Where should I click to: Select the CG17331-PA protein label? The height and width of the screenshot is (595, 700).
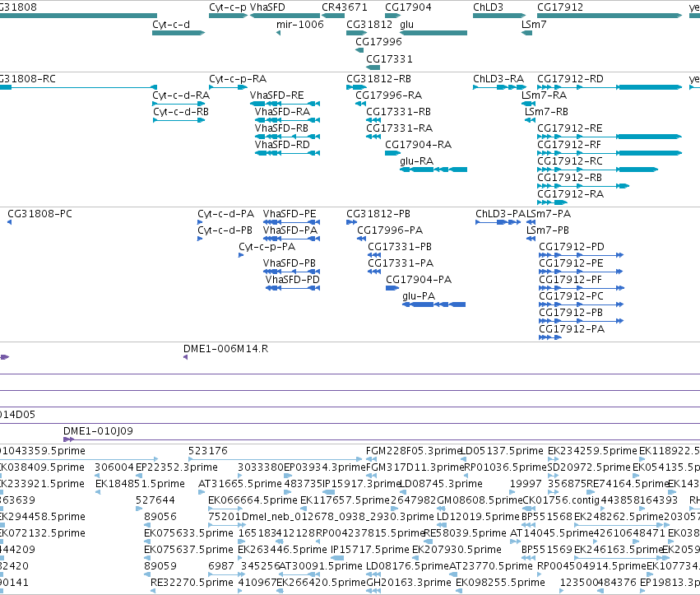coord(401,263)
